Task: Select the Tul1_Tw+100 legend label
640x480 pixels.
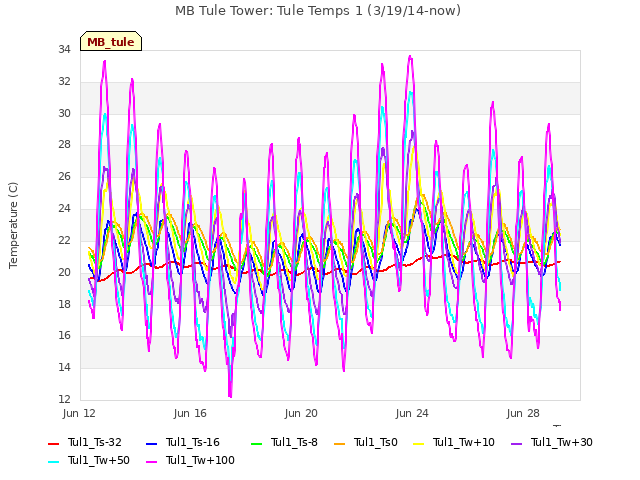Action: click(x=200, y=460)
